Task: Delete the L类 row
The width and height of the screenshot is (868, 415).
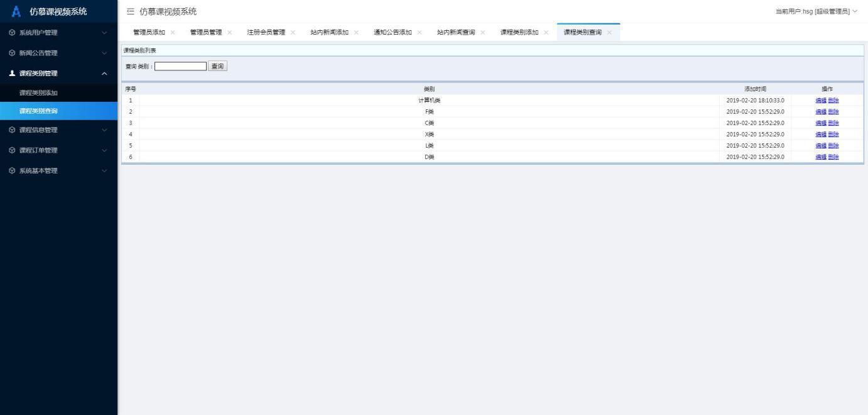Action: [833, 146]
